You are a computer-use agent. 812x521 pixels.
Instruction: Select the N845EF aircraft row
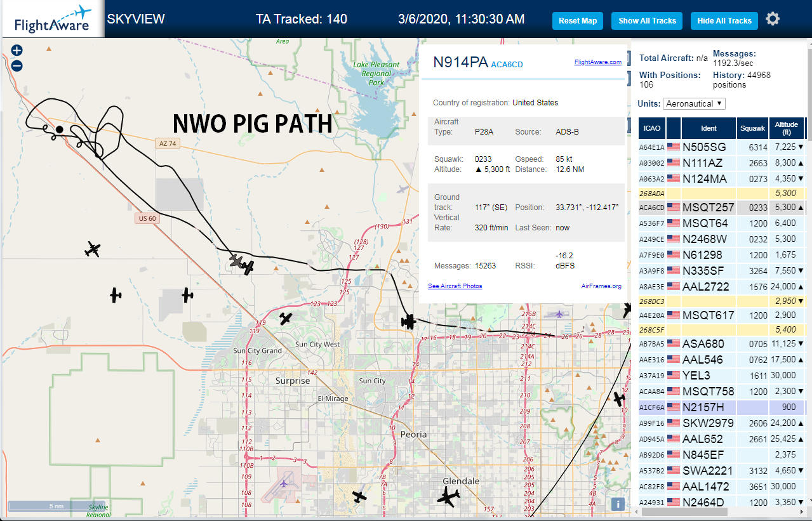[722, 455]
